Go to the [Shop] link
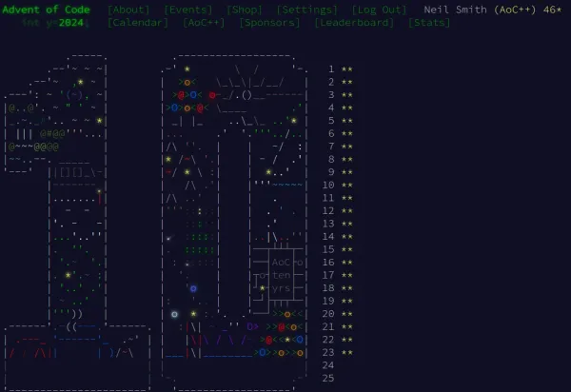This screenshot has width=571, height=392. (244, 10)
